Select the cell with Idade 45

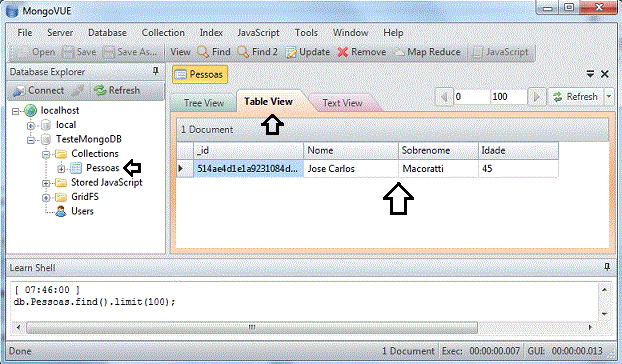[518, 169]
